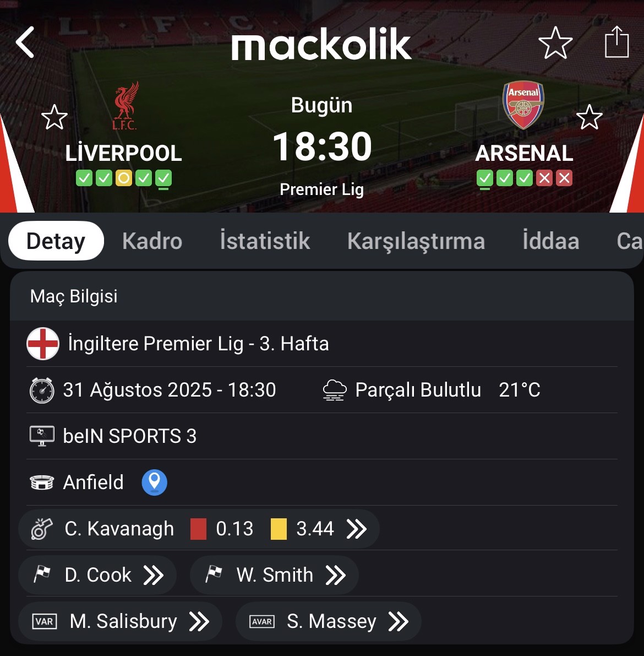Expand assistant D. Cook details arrow

click(x=154, y=575)
